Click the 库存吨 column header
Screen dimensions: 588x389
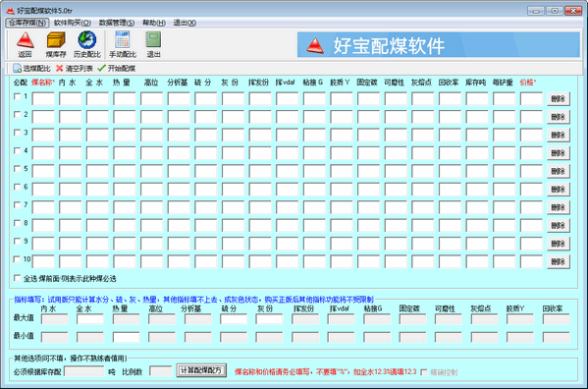(475, 83)
